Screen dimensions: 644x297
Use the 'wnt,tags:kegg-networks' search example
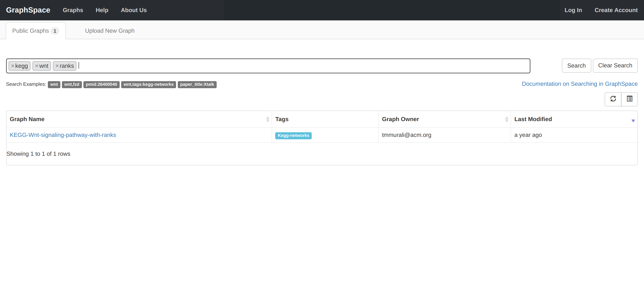tap(149, 84)
